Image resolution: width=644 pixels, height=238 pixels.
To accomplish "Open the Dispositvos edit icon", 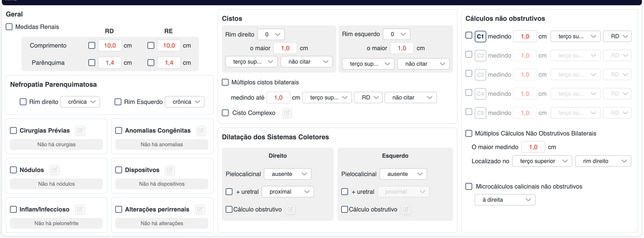I will [x=170, y=170].
